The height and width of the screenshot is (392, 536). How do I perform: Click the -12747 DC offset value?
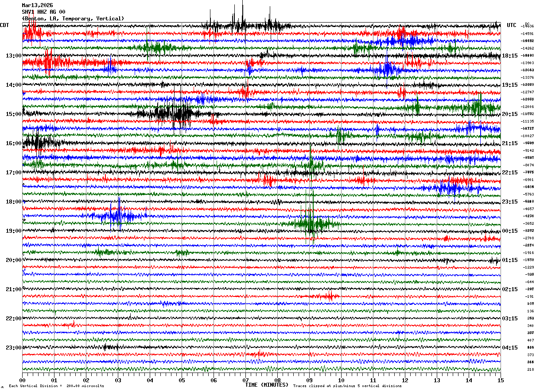pos(527,92)
